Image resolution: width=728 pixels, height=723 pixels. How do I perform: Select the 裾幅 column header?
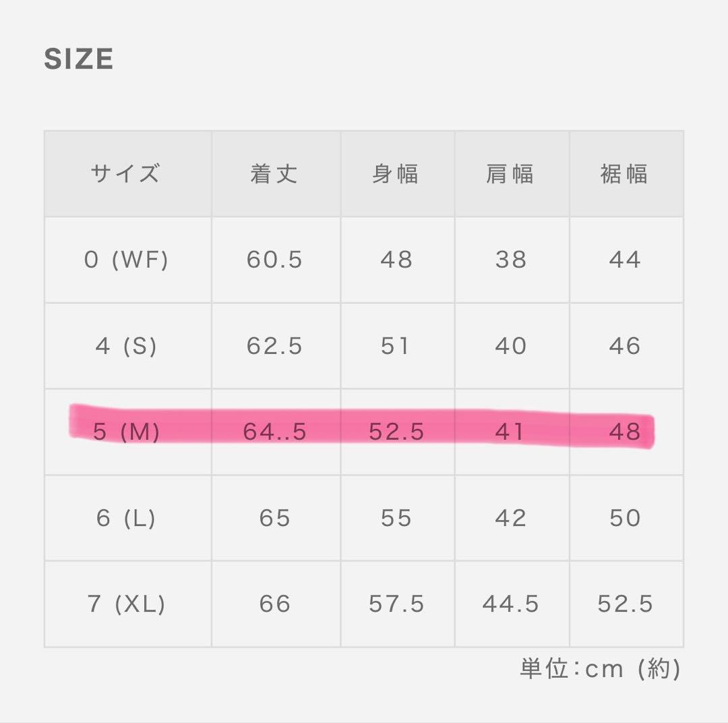[625, 174]
